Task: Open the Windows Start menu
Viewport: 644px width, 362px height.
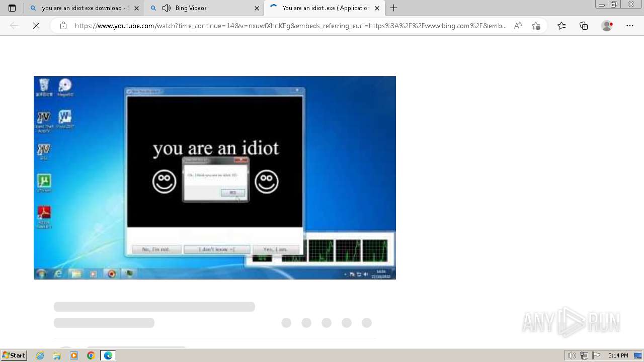Action: [14, 355]
